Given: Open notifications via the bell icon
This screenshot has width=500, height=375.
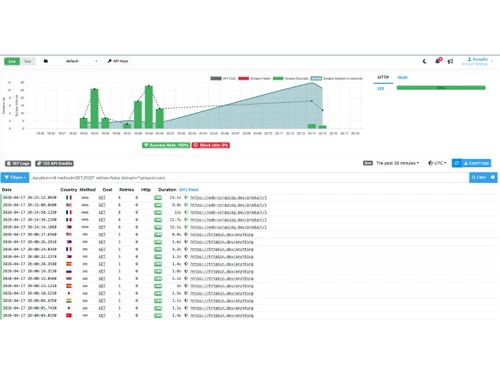Looking at the screenshot, I should [x=437, y=61].
